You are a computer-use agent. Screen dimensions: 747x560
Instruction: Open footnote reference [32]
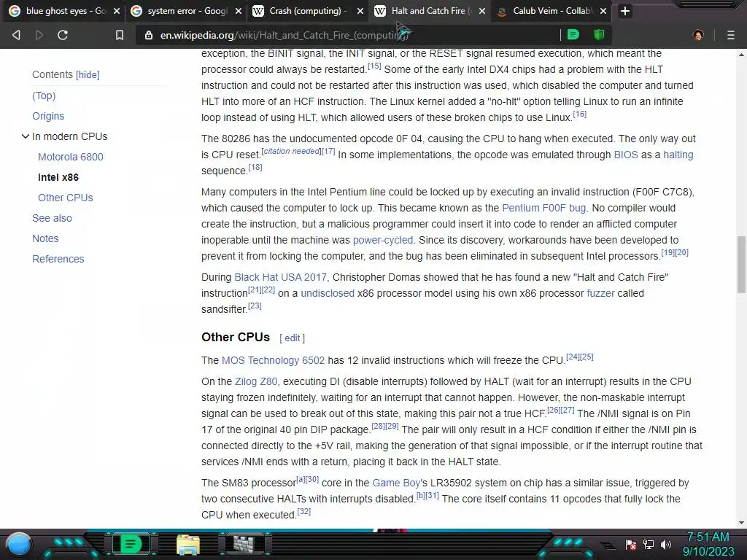(304, 512)
